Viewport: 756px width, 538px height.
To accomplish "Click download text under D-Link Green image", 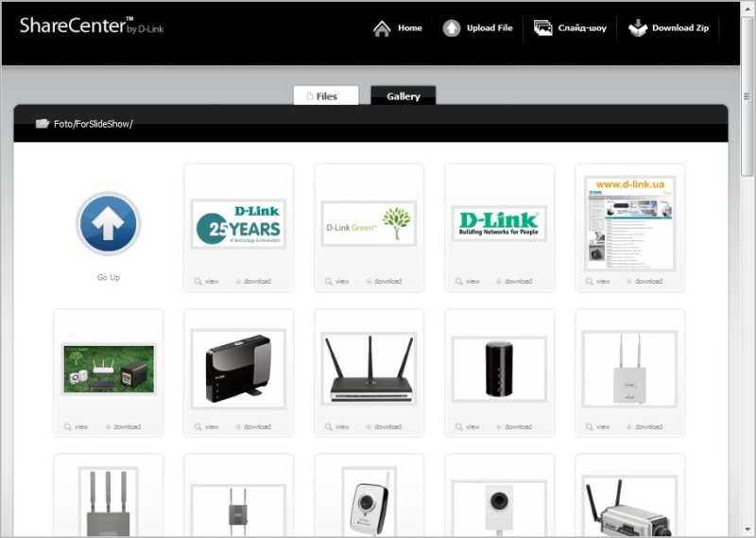I will pyautogui.click(x=388, y=282).
